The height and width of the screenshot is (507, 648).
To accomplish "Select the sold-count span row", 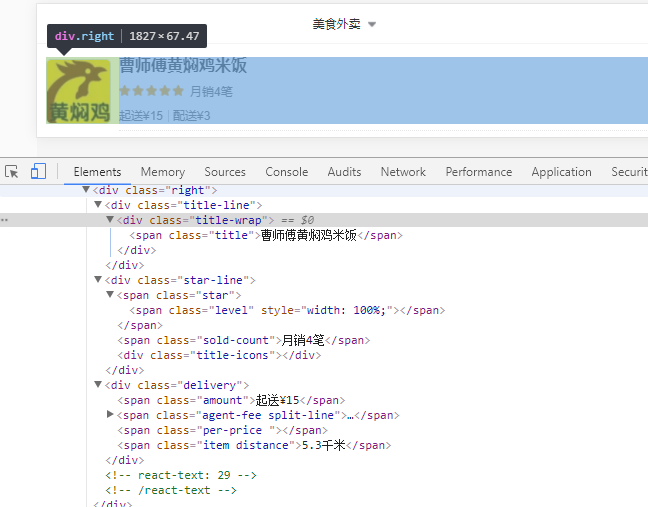I will click(244, 340).
